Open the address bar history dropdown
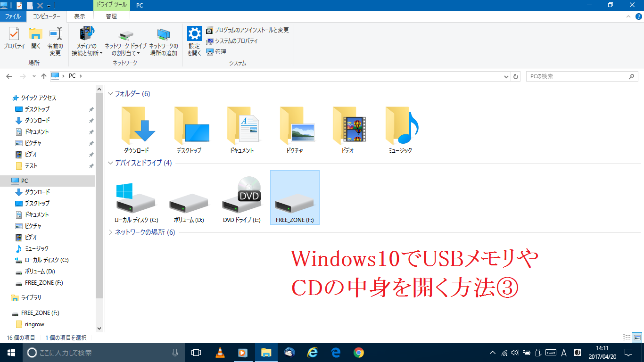Screen dimensions: 644x362 [506, 76]
